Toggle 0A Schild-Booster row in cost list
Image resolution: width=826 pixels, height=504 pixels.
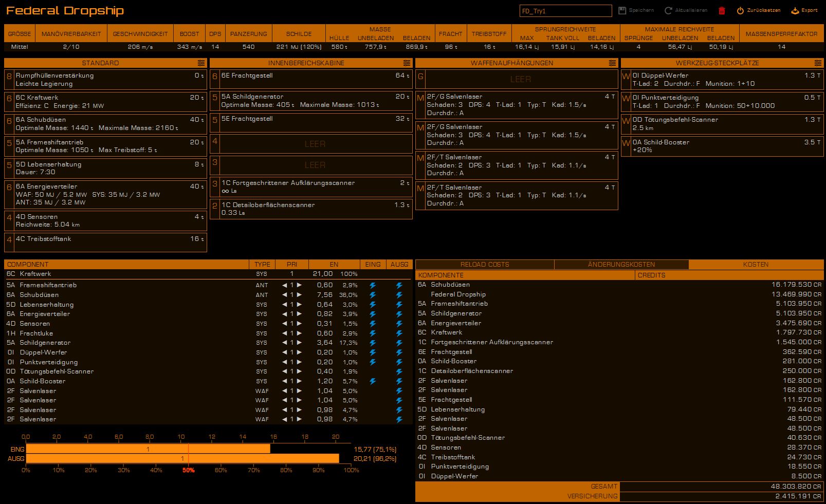pyautogui.click(x=619, y=361)
